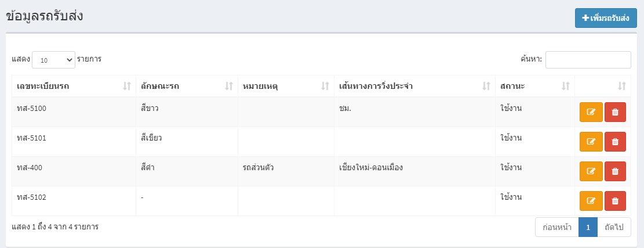Click the เส้นทางการวิ่งประจำ header label
The height and width of the screenshot is (248, 644).
tap(376, 87)
